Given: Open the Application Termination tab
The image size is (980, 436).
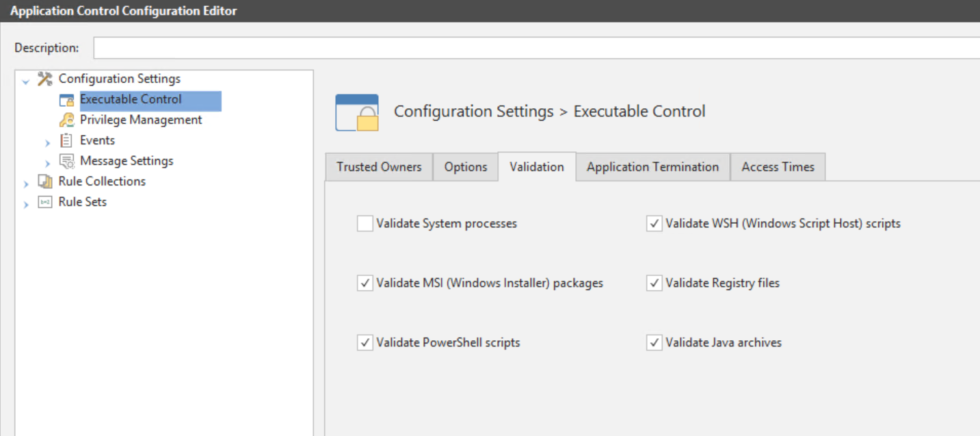Looking at the screenshot, I should point(652,166).
